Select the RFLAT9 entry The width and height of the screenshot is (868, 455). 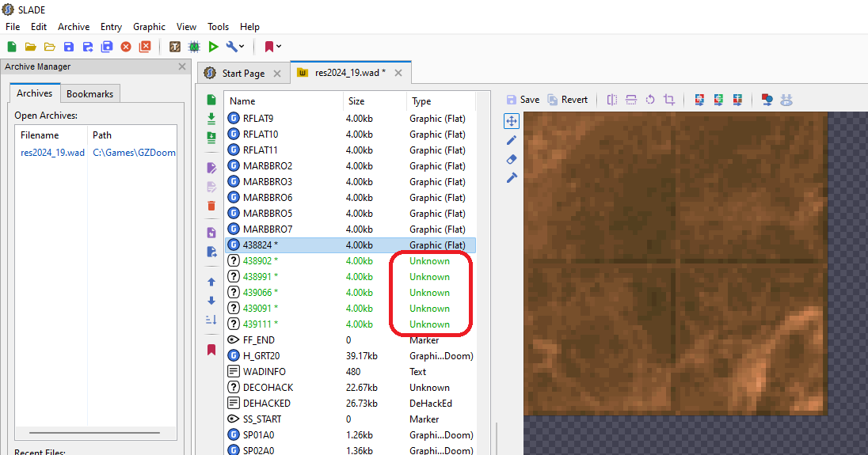pos(350,119)
